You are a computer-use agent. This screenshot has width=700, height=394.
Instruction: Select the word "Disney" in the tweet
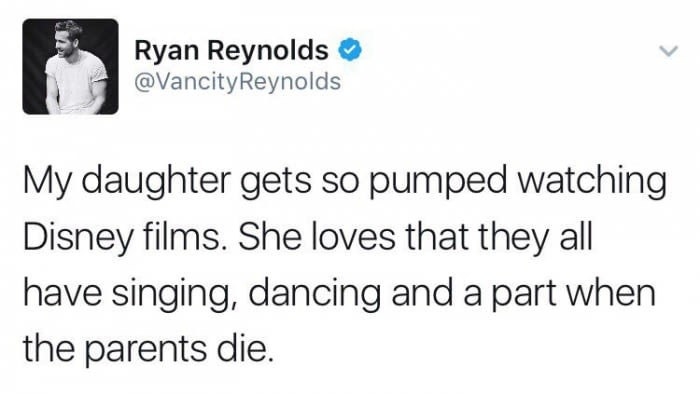click(x=77, y=239)
